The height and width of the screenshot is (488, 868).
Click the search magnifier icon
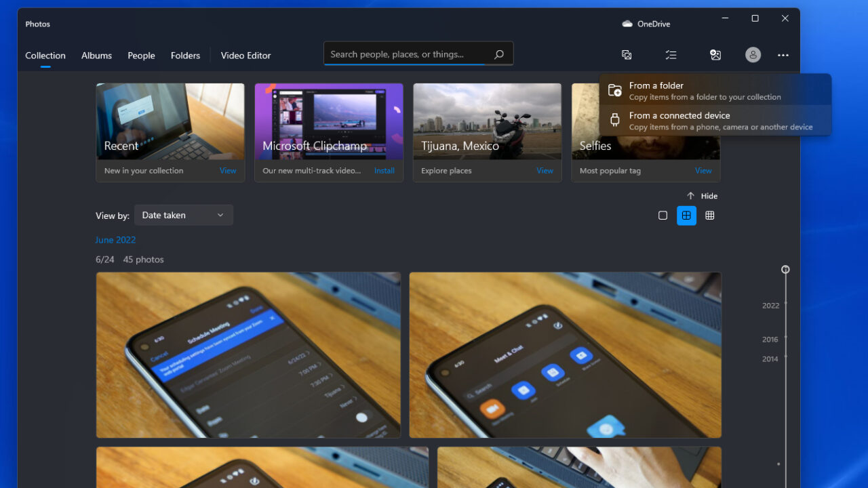click(498, 54)
